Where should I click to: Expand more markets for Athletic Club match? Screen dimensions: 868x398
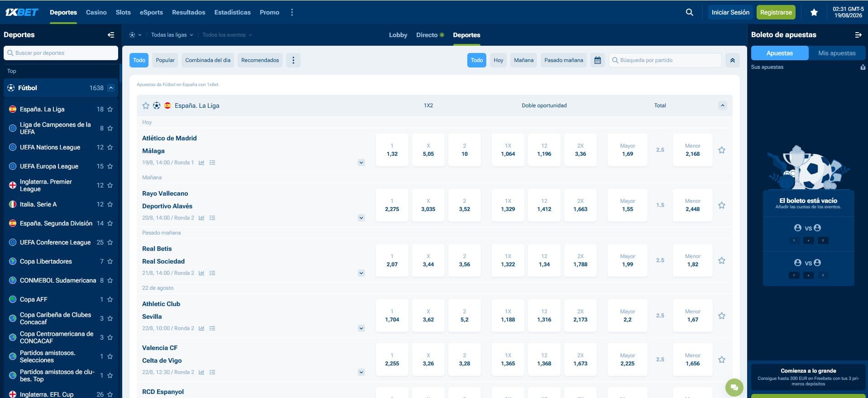click(361, 328)
